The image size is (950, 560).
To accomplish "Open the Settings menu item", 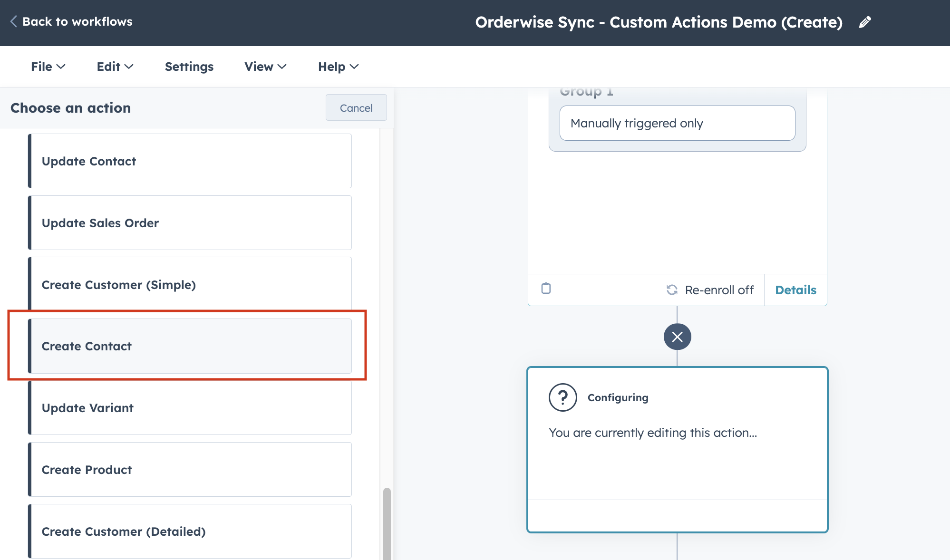I will click(x=189, y=67).
